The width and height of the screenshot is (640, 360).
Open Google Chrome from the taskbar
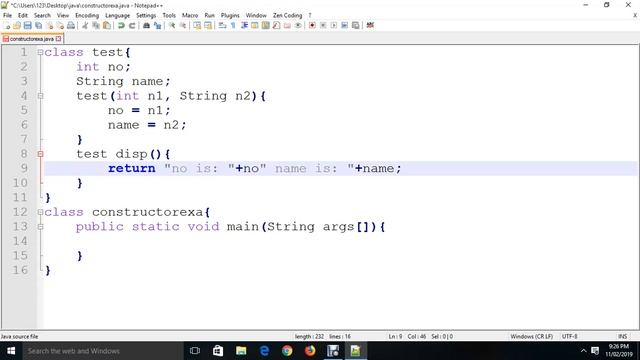tap(287, 351)
